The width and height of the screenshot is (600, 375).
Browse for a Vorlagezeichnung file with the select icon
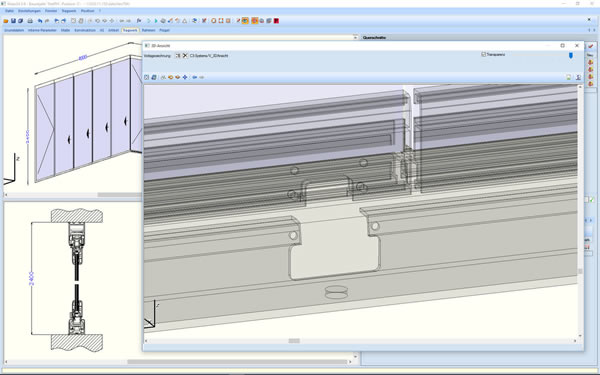(x=178, y=55)
